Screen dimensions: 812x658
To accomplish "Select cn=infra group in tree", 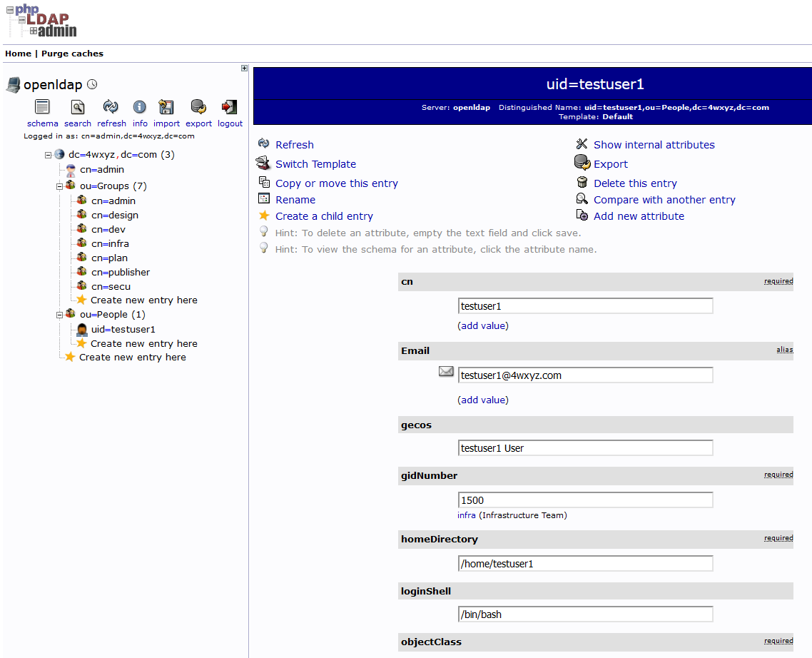I will pyautogui.click(x=111, y=243).
